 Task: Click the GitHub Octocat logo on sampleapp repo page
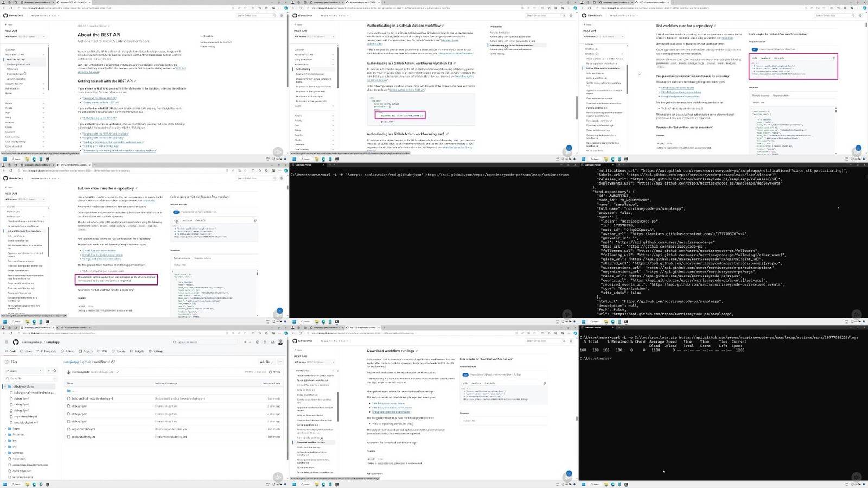16,342
